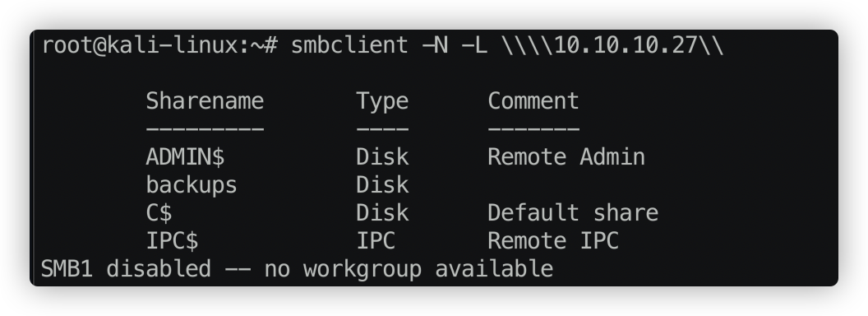The image size is (868, 316).
Task: Click the Remote Admin comment
Action: [x=566, y=157]
